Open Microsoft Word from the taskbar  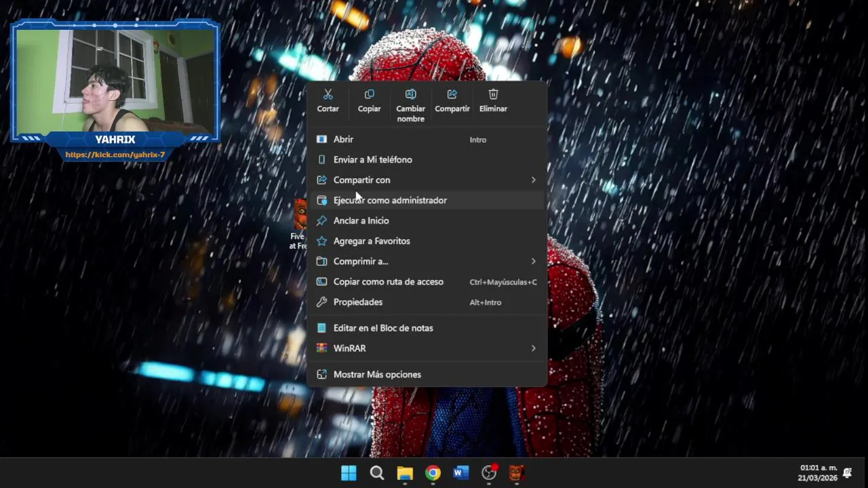(x=461, y=473)
